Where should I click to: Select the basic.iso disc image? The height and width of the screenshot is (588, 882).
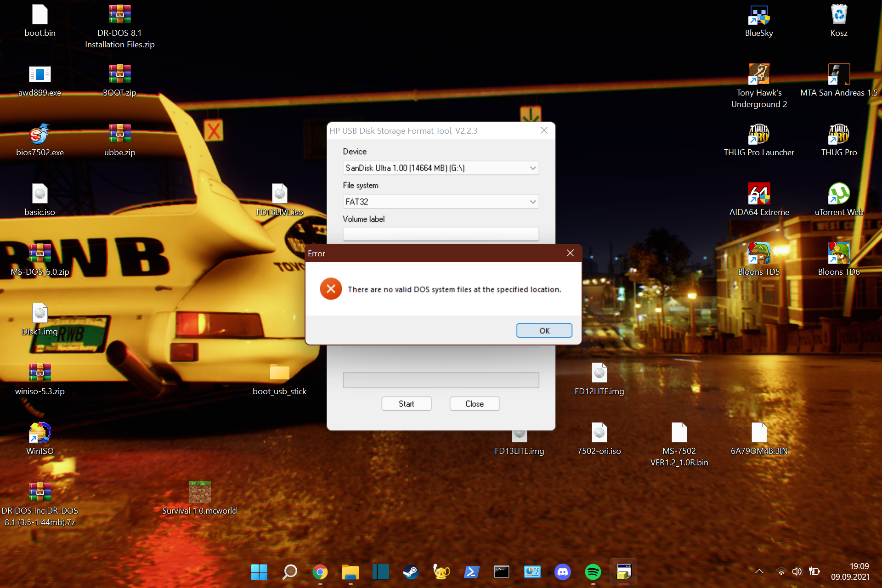pos(40,194)
